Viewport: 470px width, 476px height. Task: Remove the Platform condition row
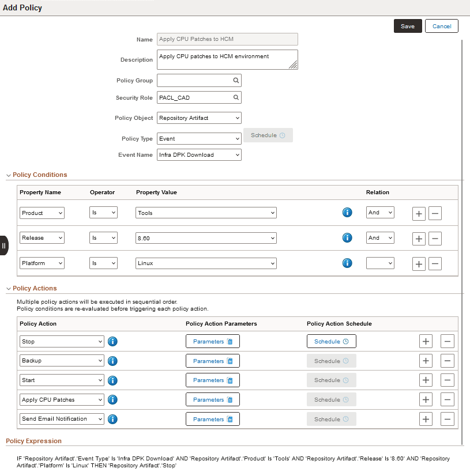point(435,263)
